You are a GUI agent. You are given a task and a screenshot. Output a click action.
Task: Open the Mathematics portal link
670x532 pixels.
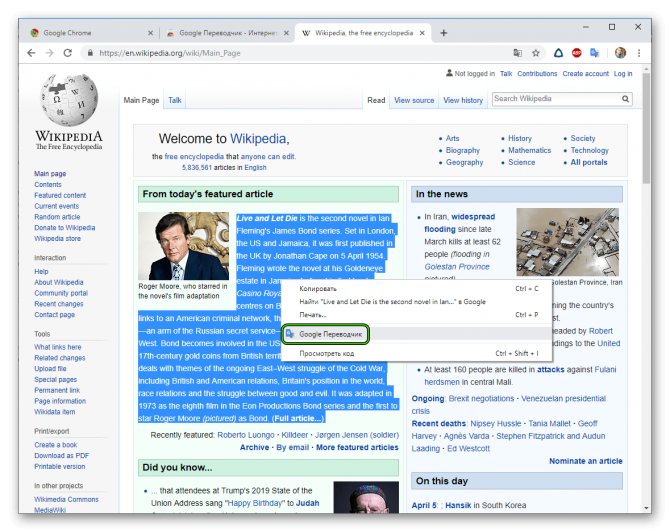pyautogui.click(x=529, y=150)
